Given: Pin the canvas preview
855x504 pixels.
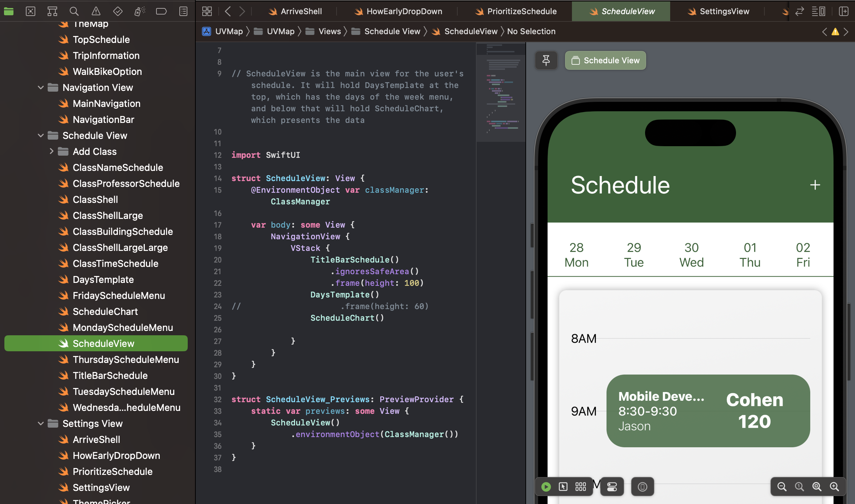Looking at the screenshot, I should click(x=546, y=60).
